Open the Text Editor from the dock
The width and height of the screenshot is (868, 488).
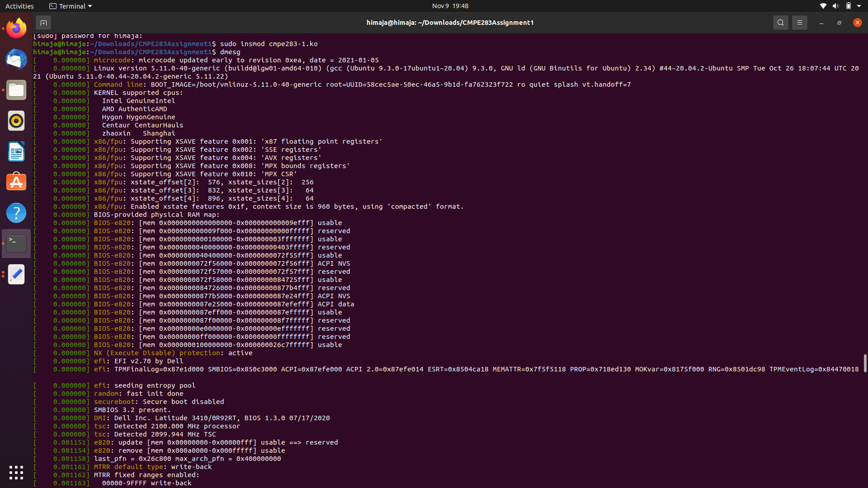tap(16, 274)
